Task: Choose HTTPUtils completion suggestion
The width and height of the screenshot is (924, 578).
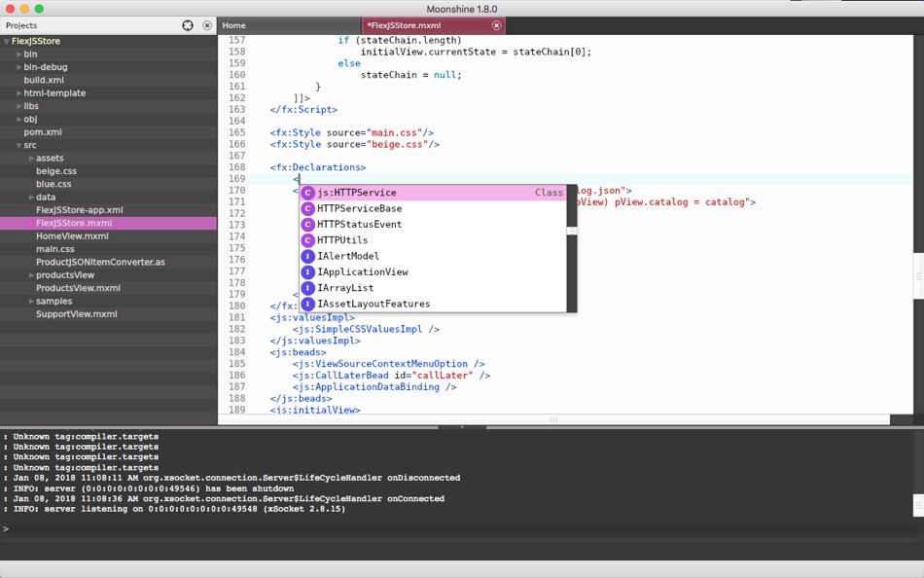Action: click(433, 240)
